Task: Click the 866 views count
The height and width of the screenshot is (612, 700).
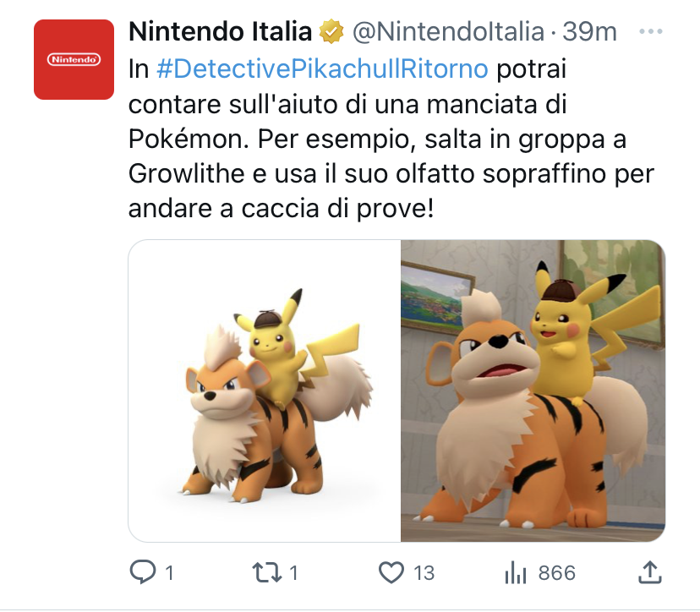Action: [556, 573]
